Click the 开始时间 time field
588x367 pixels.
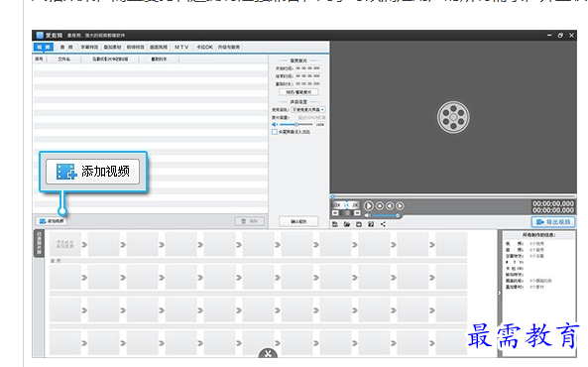(307, 68)
